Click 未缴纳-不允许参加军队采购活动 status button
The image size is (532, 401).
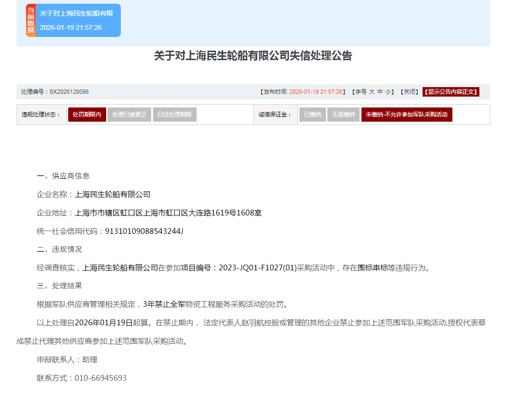tap(406, 115)
